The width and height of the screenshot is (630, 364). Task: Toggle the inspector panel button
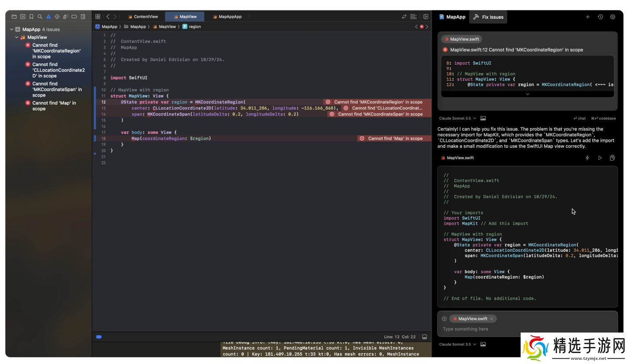click(x=426, y=17)
